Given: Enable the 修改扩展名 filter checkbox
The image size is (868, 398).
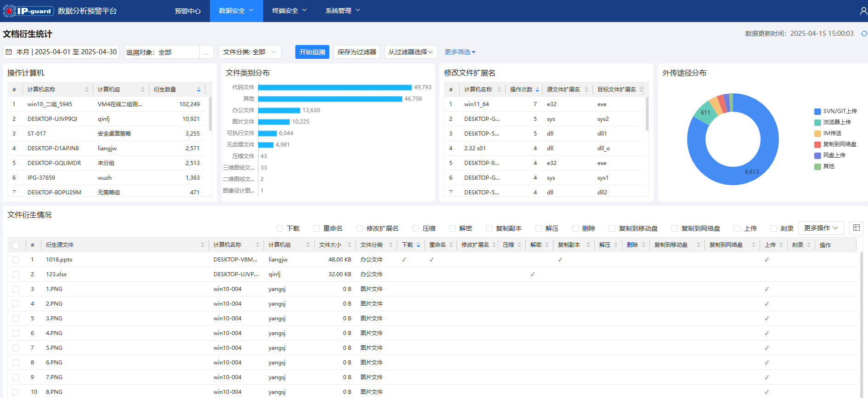Looking at the screenshot, I should click(360, 228).
